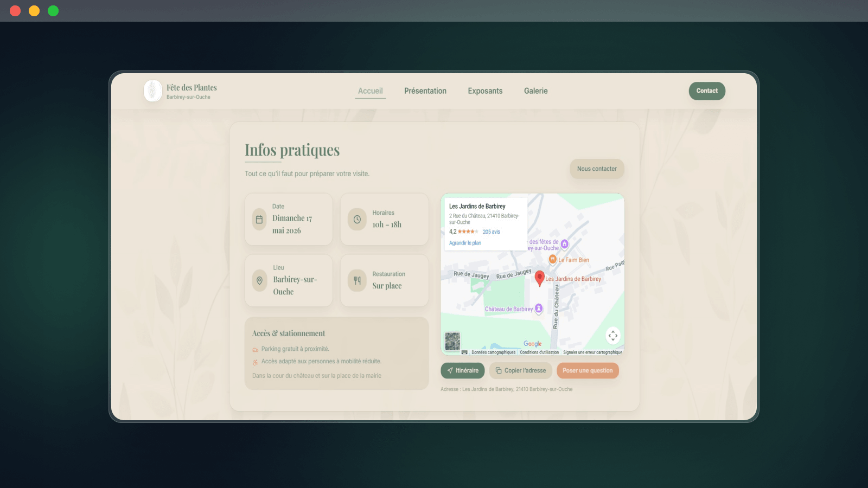The height and width of the screenshot is (488, 868).
Task: Click the location pin icon in Lieu card
Action: pos(259,281)
